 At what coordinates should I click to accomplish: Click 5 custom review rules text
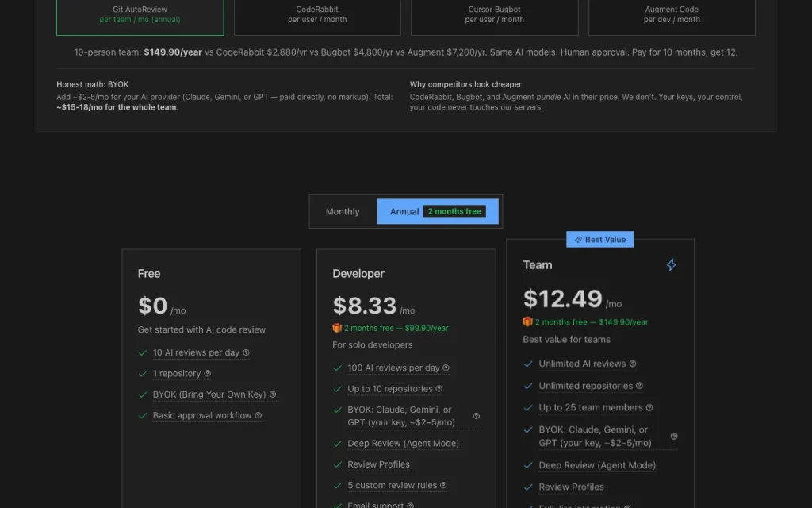pyautogui.click(x=392, y=485)
